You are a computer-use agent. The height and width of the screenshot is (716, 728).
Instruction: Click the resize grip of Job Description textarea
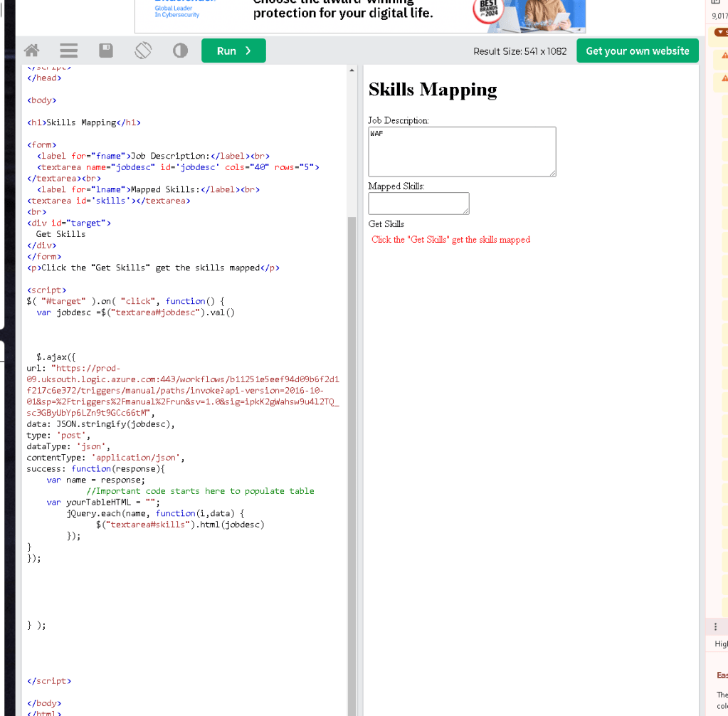pyautogui.click(x=552, y=173)
